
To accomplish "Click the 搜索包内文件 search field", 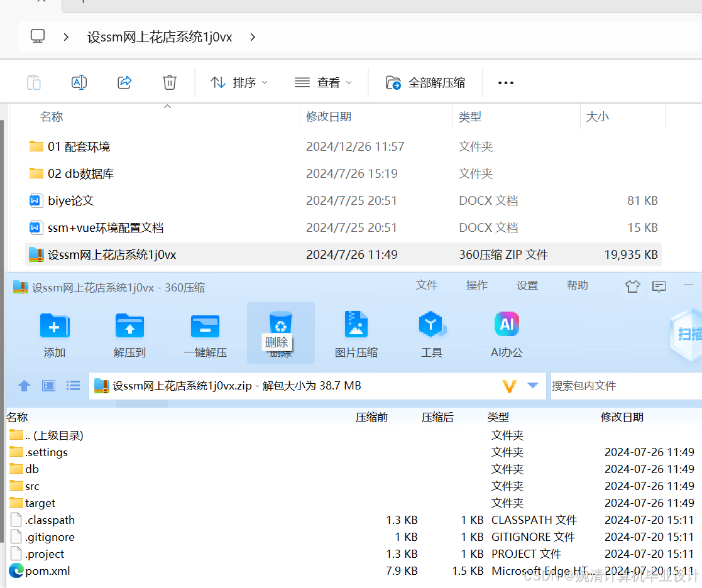I will tap(627, 386).
